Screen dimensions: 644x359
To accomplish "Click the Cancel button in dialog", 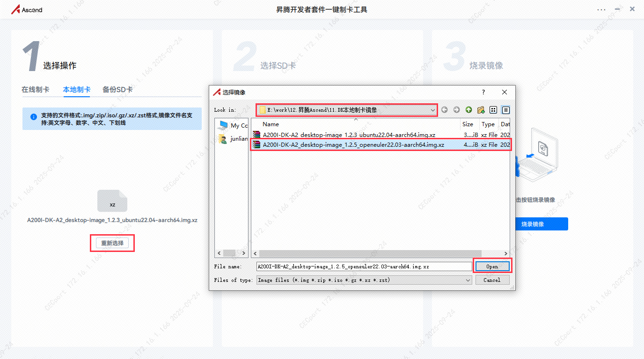I will coord(492,280).
